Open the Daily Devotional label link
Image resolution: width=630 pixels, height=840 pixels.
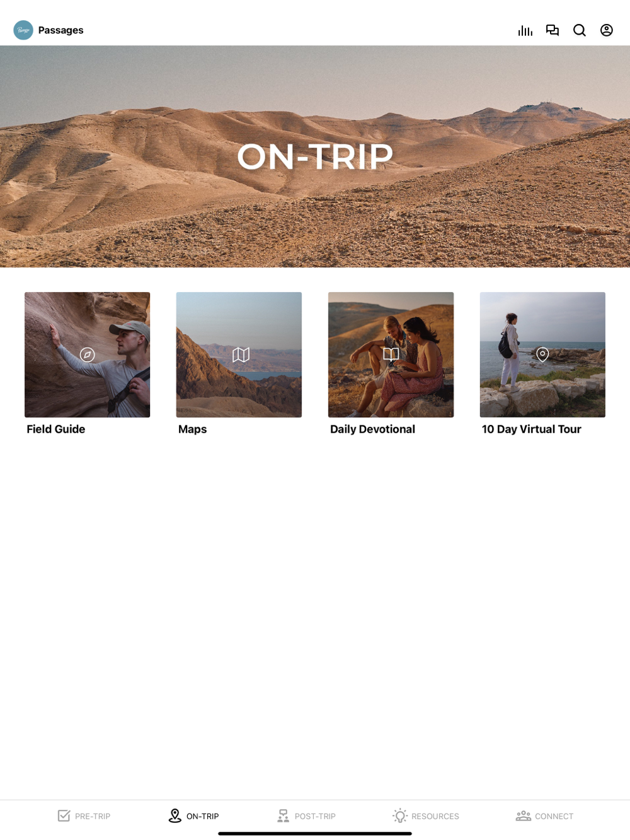click(373, 429)
